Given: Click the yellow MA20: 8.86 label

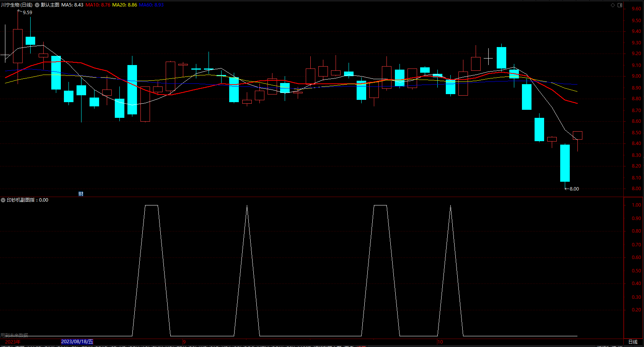Looking at the screenshot, I should click(125, 5).
